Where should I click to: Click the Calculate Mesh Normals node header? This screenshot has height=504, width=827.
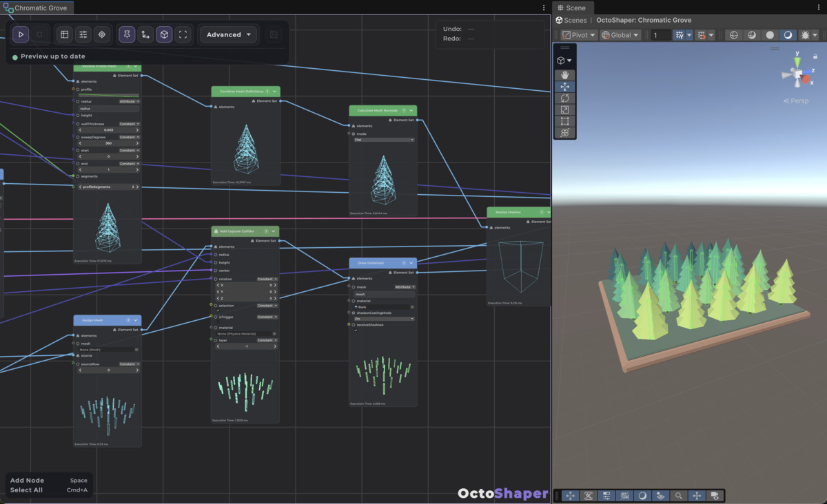[382, 110]
